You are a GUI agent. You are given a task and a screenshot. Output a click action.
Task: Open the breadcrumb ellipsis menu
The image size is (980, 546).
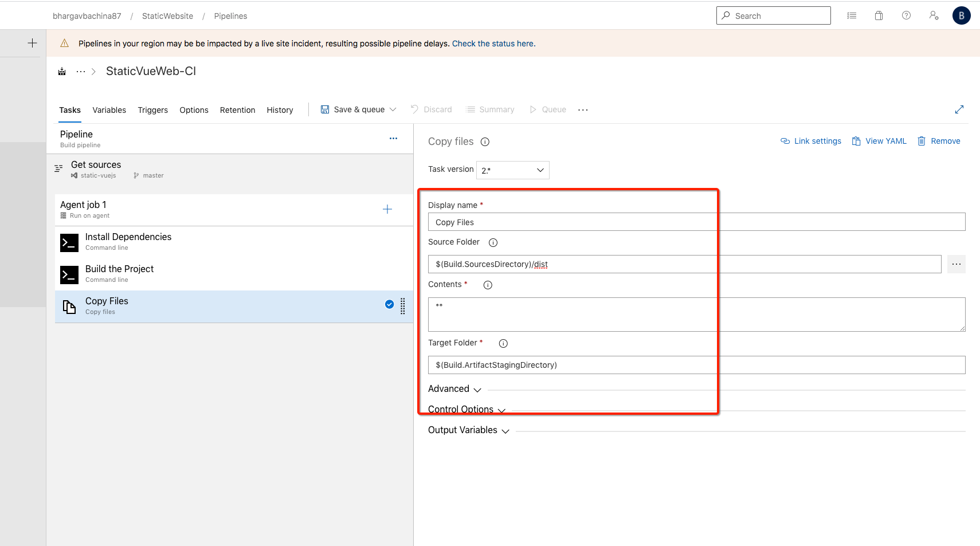(x=81, y=72)
